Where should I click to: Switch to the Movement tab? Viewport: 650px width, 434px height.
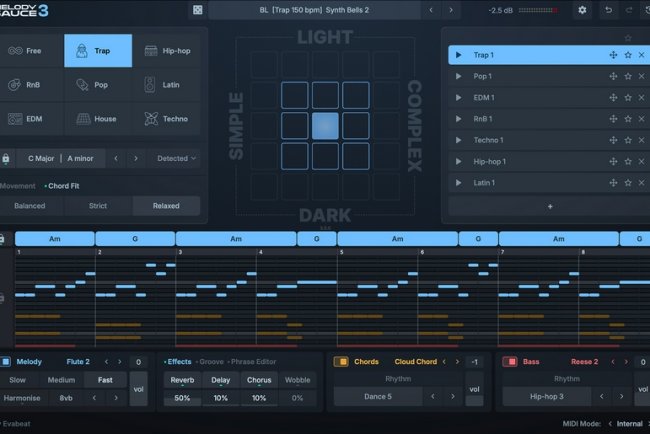click(18, 186)
